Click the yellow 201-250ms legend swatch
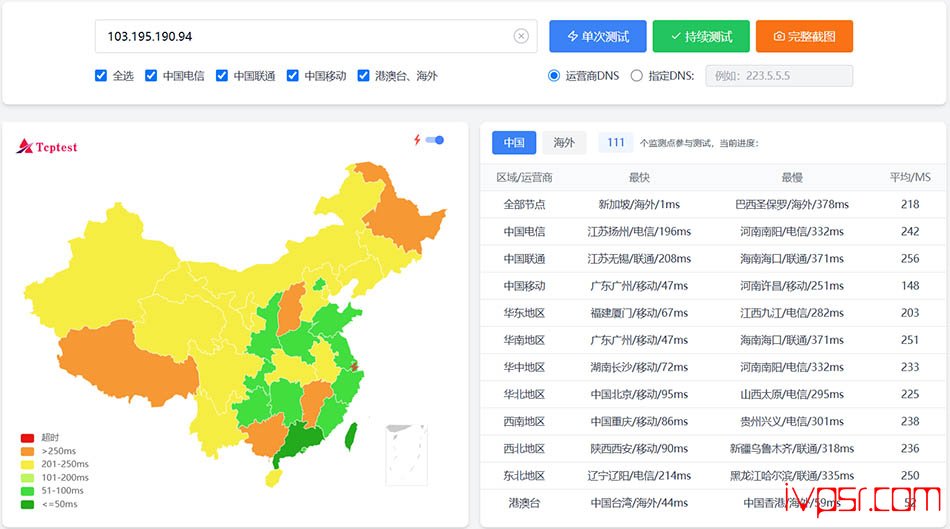Viewport: 950px width, 529px height. point(27,464)
